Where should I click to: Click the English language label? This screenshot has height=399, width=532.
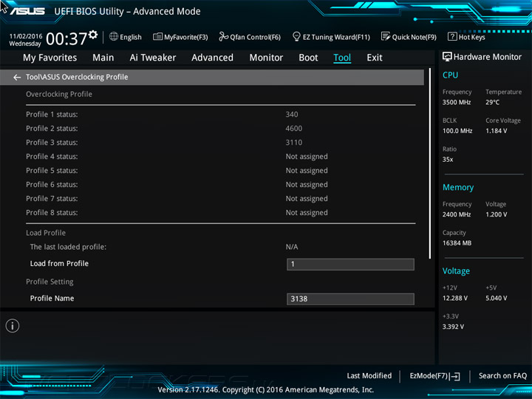pyautogui.click(x=131, y=37)
